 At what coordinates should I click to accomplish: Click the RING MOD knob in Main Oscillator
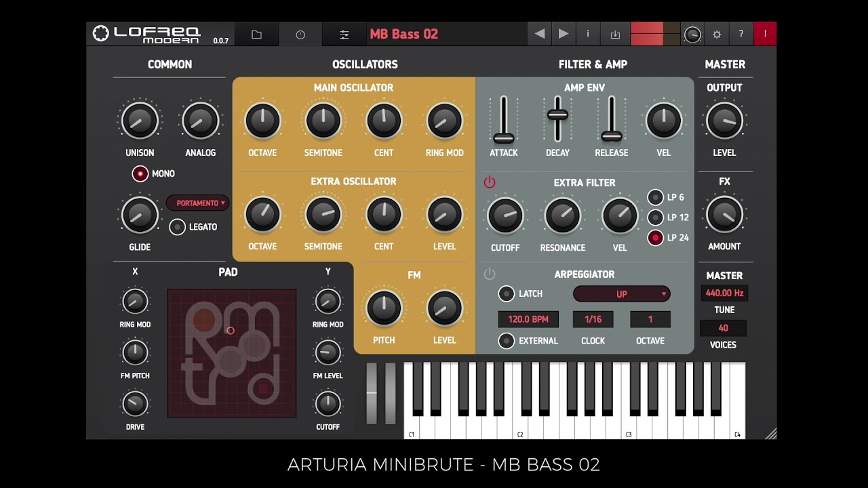pyautogui.click(x=445, y=121)
